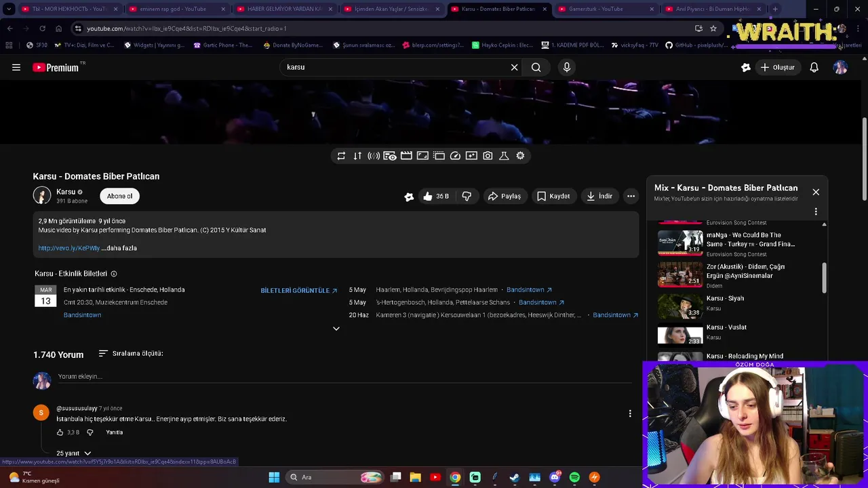The width and height of the screenshot is (868, 488).
Task: Open Discord from taskbar
Action: tap(555, 477)
